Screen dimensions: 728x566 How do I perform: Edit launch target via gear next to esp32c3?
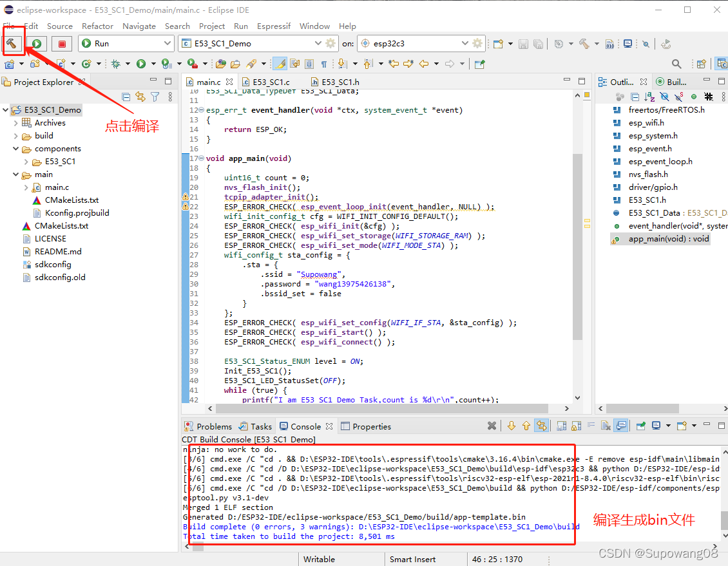[477, 44]
